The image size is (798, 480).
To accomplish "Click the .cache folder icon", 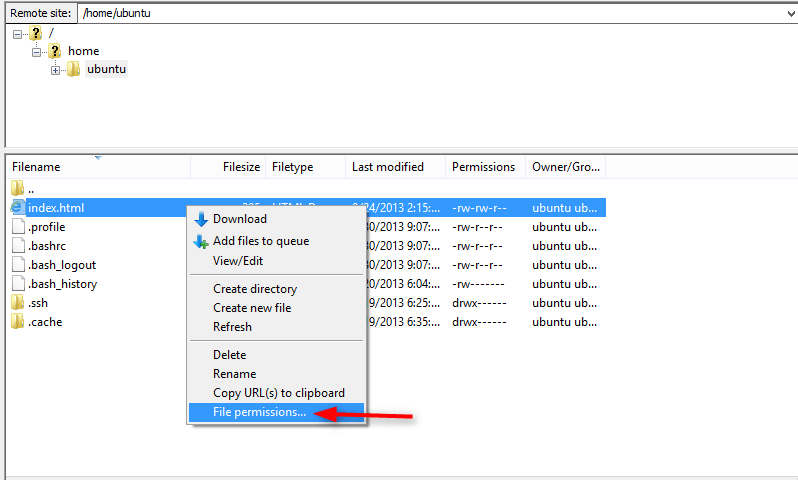I will (x=18, y=322).
